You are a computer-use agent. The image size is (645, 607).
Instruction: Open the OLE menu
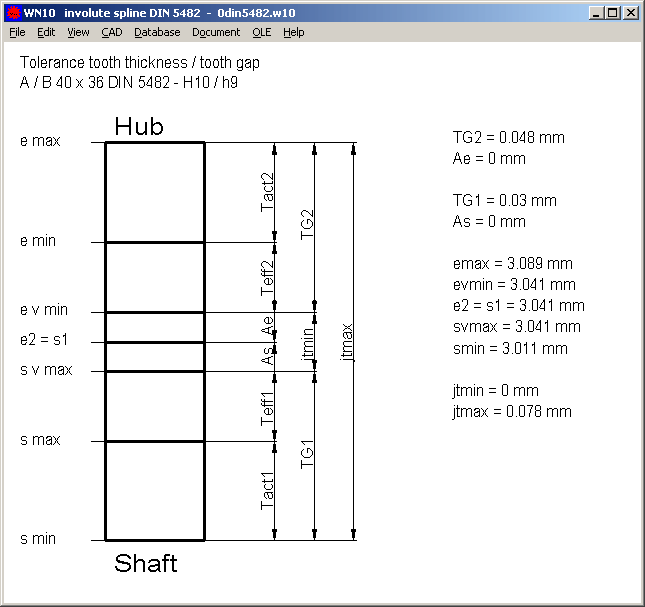click(262, 32)
